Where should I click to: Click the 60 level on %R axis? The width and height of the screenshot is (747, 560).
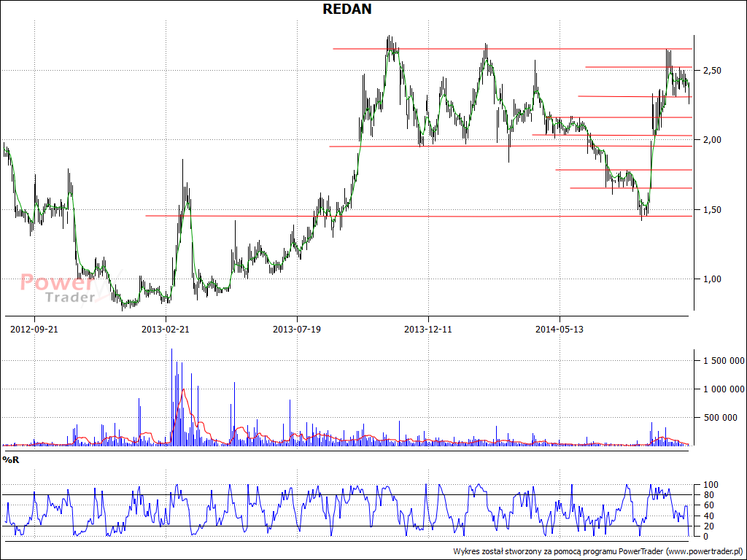pyautogui.click(x=708, y=505)
